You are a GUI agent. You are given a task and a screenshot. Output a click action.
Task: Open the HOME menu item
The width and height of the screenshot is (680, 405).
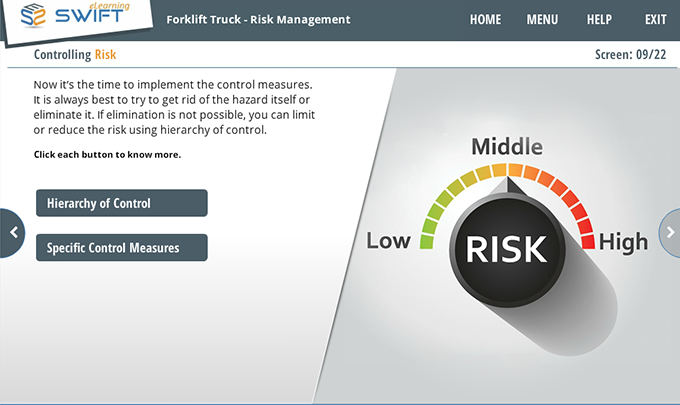485,19
